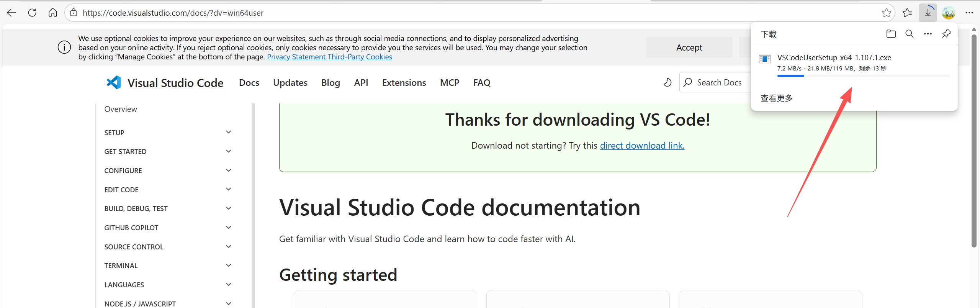Click the Getting started heading
980x308 pixels.
[338, 275]
